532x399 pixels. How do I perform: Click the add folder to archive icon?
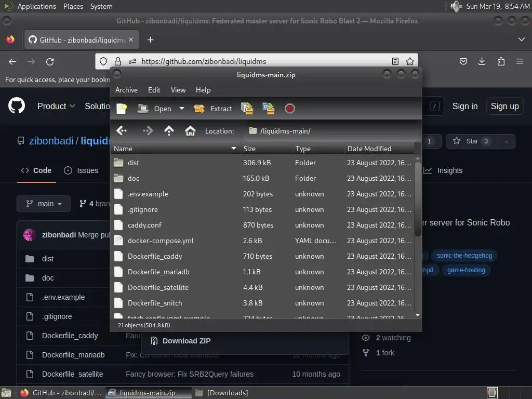pyautogui.click(x=269, y=109)
